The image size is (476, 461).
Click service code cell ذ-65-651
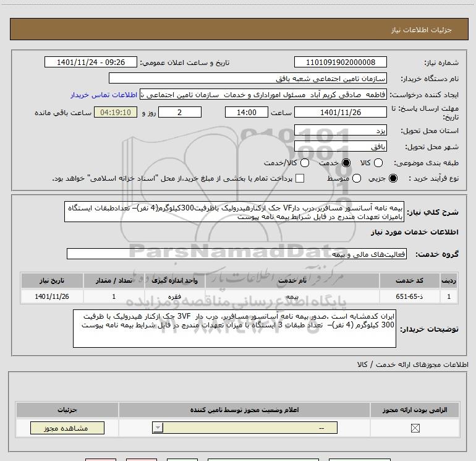[409, 296]
